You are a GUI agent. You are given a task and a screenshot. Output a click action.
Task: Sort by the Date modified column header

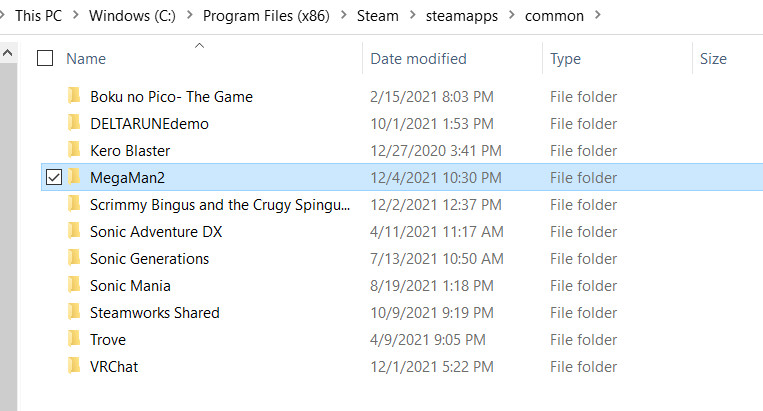coord(418,59)
